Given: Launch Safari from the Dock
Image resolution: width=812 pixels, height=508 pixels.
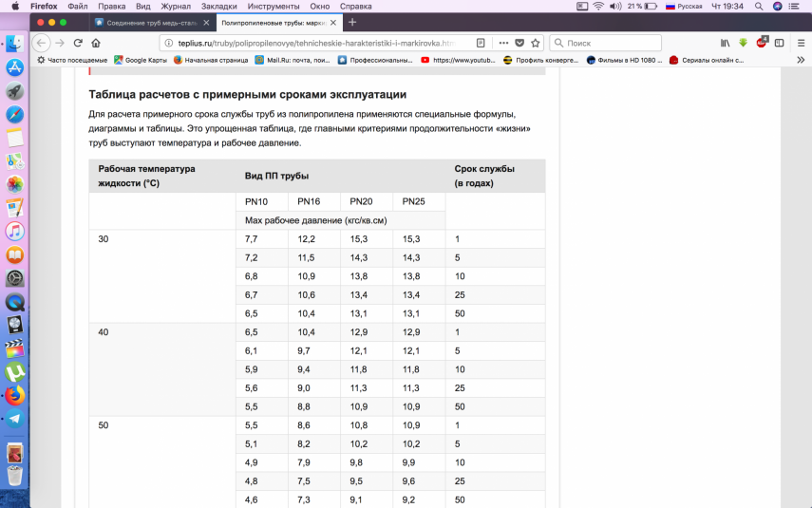Looking at the screenshot, I should tap(15, 115).
